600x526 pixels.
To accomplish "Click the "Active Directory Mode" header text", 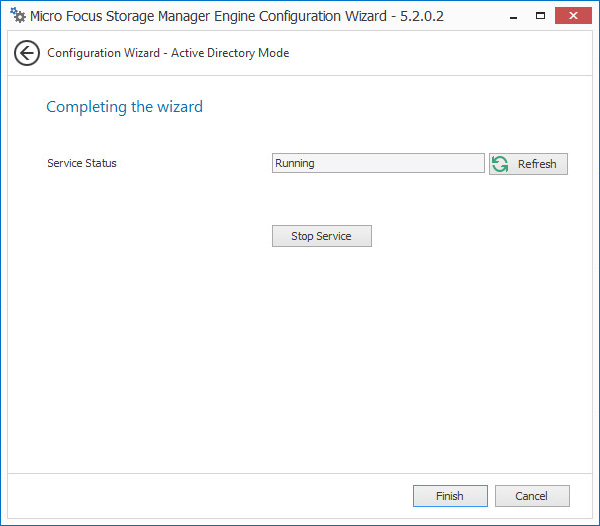I will coord(229,53).
